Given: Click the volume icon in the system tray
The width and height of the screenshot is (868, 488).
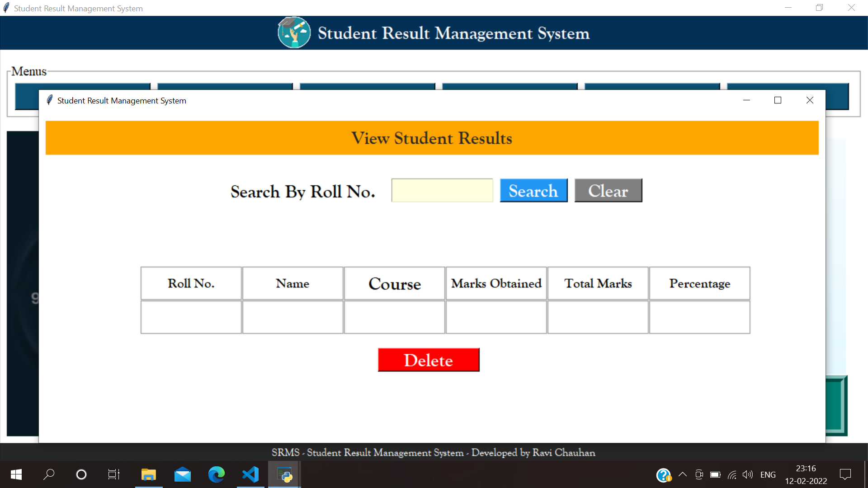Looking at the screenshot, I should [747, 474].
